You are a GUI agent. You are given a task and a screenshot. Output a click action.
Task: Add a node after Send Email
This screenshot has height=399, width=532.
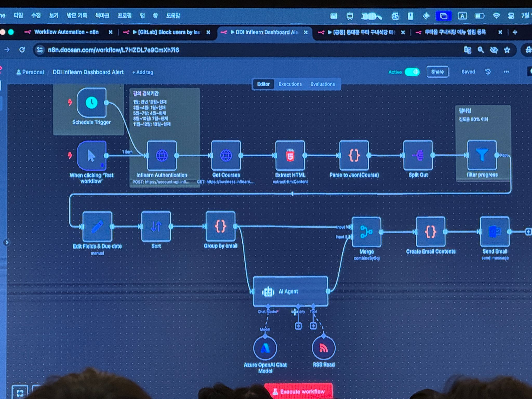pos(528,231)
